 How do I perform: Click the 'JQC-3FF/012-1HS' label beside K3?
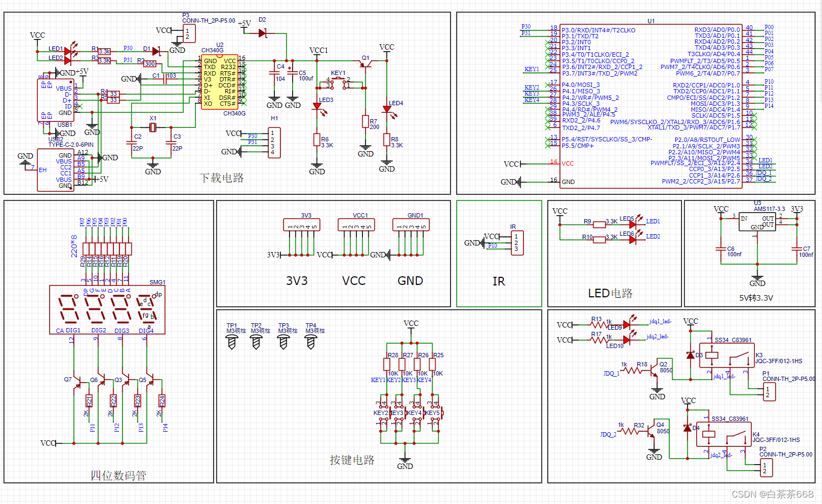[779, 361]
